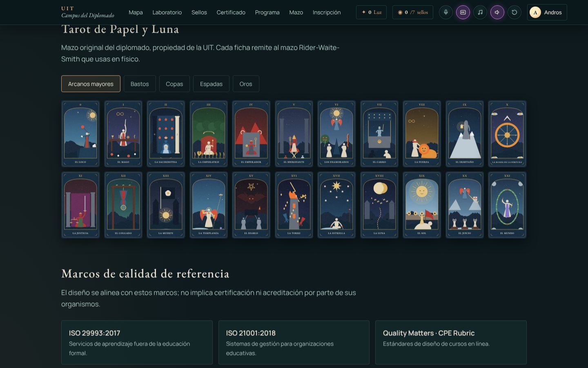The height and width of the screenshot is (368, 588).
Task: Select the La Luna card
Action: [379, 205]
